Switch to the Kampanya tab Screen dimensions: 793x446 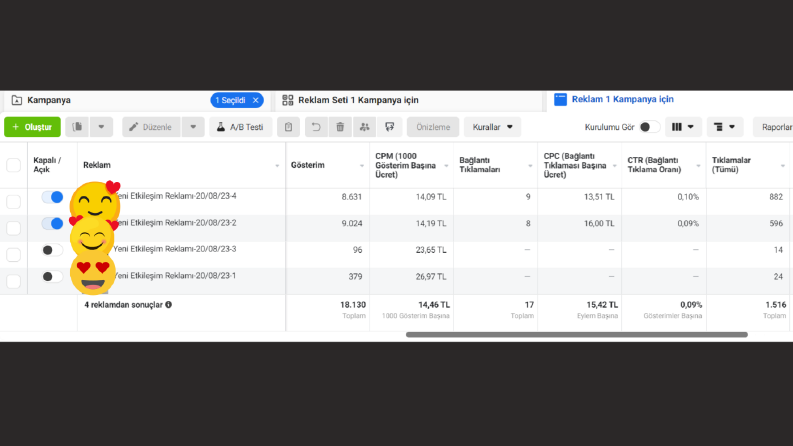click(137, 100)
